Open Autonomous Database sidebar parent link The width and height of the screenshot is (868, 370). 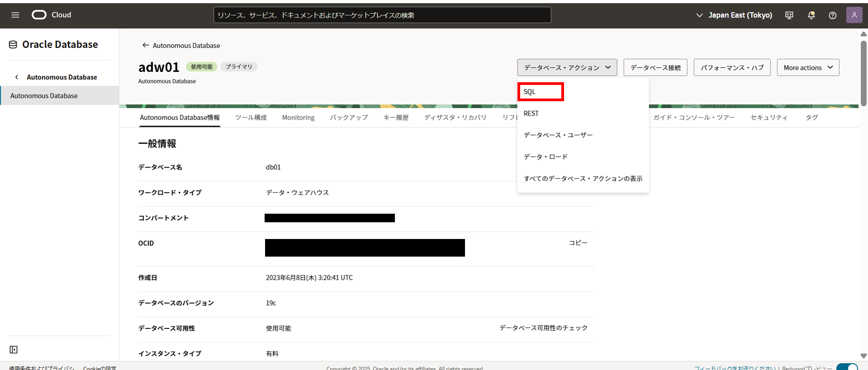click(62, 77)
